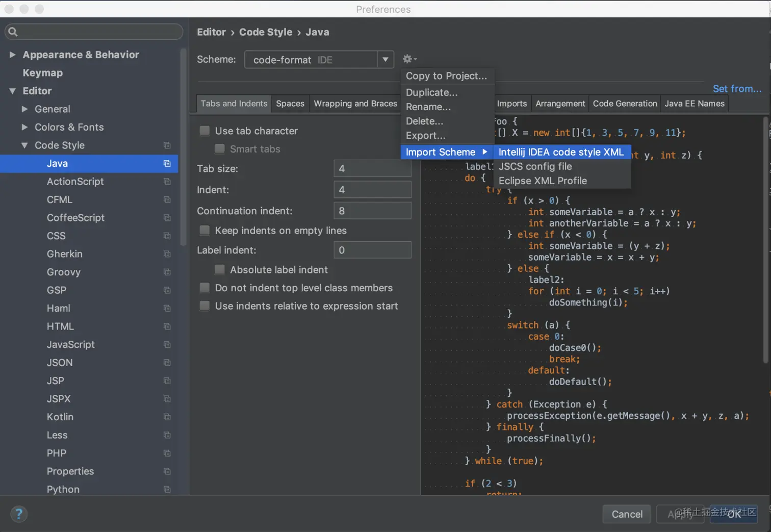Viewport: 771px width, 532px height.
Task: Click the Continuation indent field
Action: 372,210
